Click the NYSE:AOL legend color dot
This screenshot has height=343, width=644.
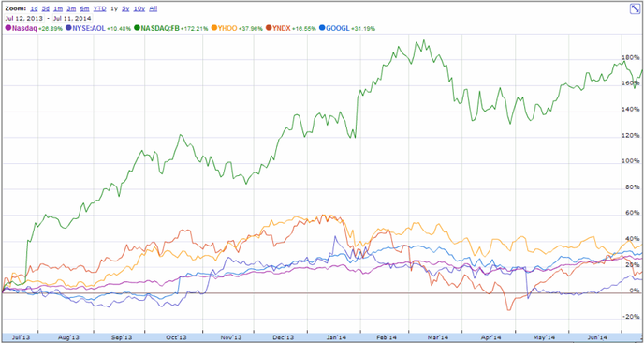click(68, 28)
